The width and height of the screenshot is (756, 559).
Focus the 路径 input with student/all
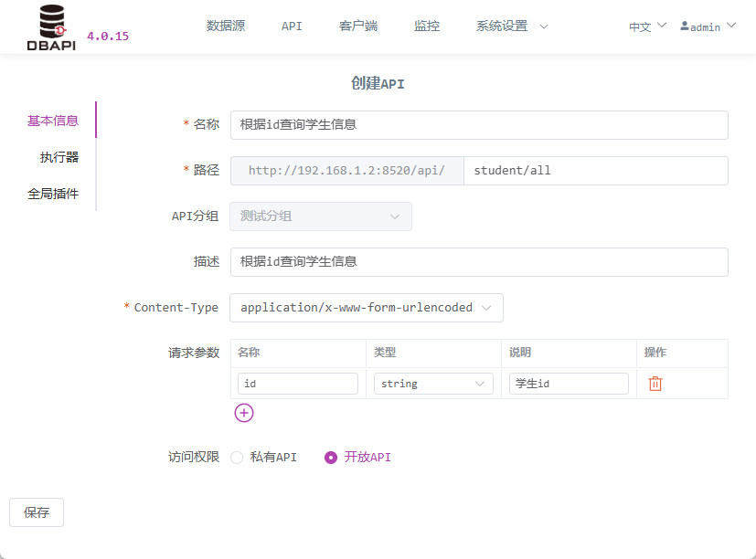point(595,171)
